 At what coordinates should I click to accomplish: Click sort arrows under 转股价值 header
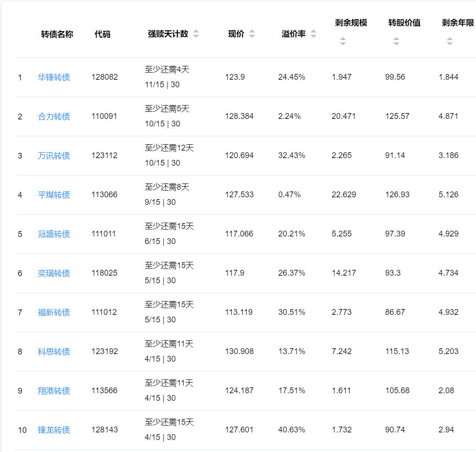click(x=396, y=41)
